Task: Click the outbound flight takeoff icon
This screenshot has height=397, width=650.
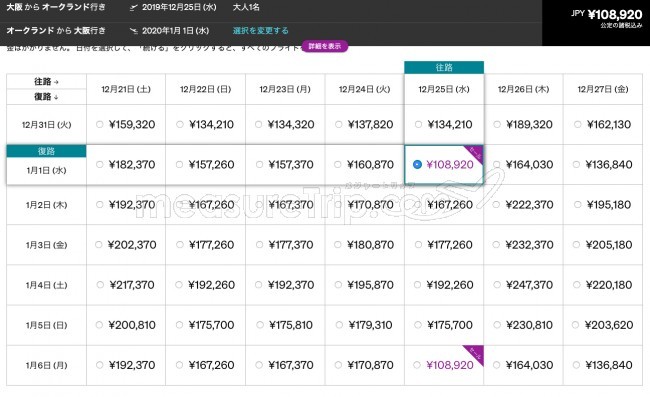Action: (x=133, y=7)
